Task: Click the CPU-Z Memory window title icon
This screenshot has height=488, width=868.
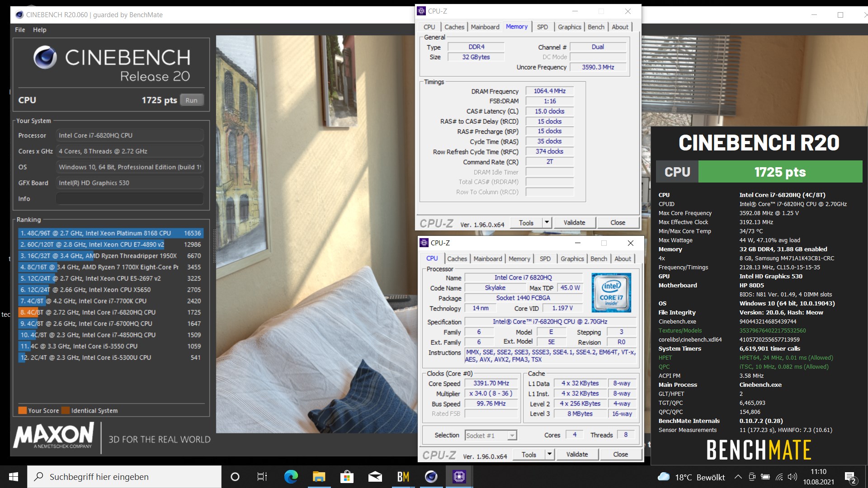Action: point(421,11)
